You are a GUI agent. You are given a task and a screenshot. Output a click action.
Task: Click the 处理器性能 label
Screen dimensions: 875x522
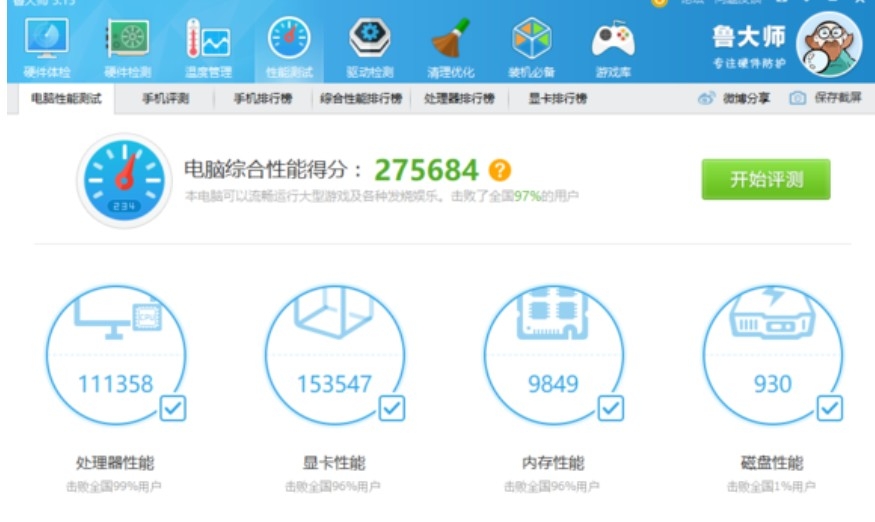click(115, 463)
